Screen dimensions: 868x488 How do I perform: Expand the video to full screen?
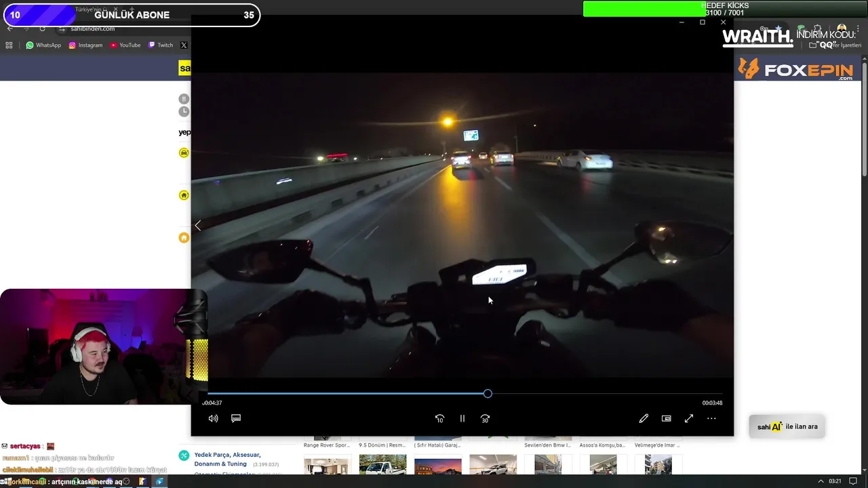coord(689,418)
